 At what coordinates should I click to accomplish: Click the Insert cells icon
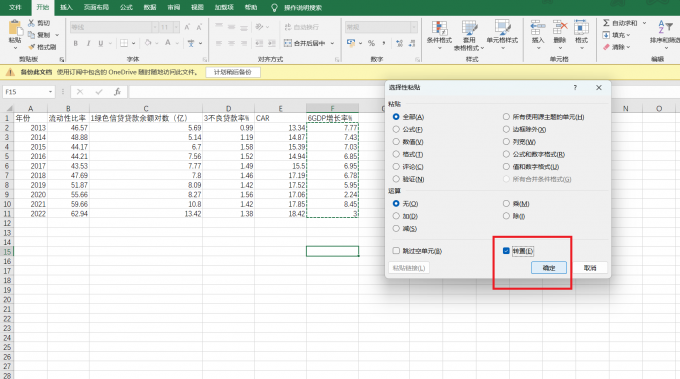[x=538, y=27]
